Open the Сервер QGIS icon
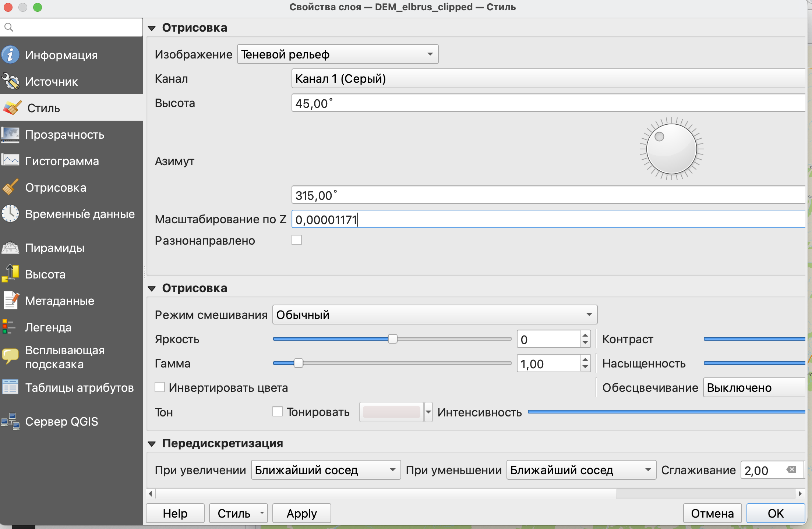This screenshot has width=812, height=529. 10,421
